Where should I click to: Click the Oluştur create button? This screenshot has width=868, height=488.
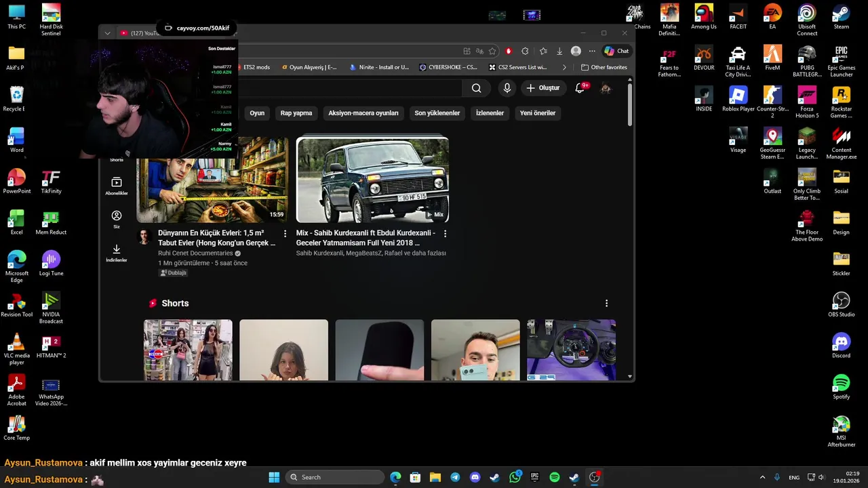pyautogui.click(x=542, y=88)
